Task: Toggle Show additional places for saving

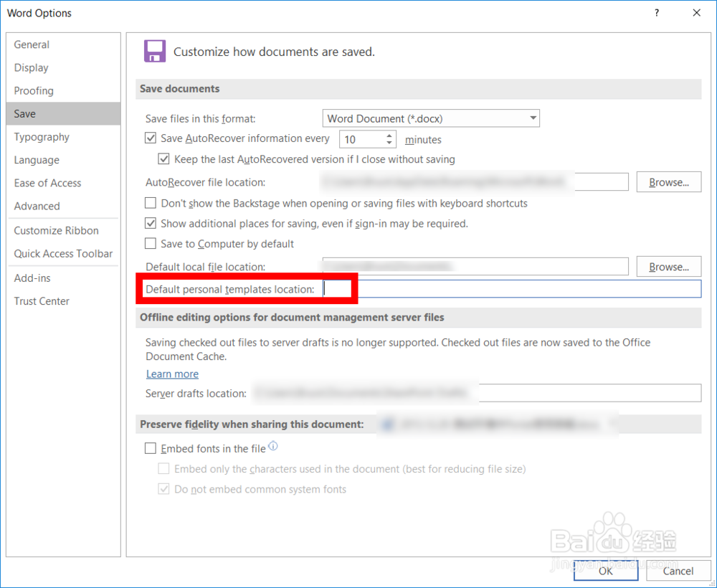Action: pos(150,223)
